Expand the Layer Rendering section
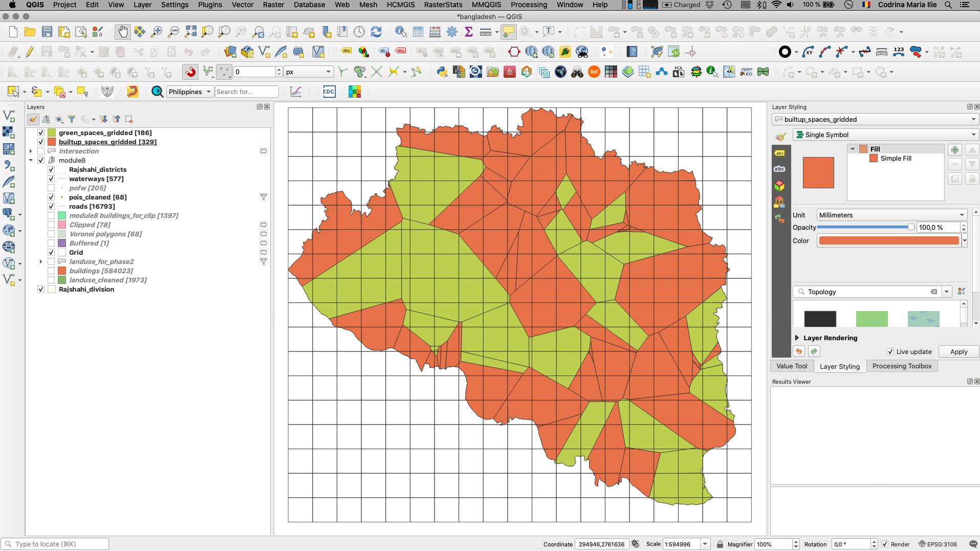The height and width of the screenshot is (551, 980). tap(797, 338)
